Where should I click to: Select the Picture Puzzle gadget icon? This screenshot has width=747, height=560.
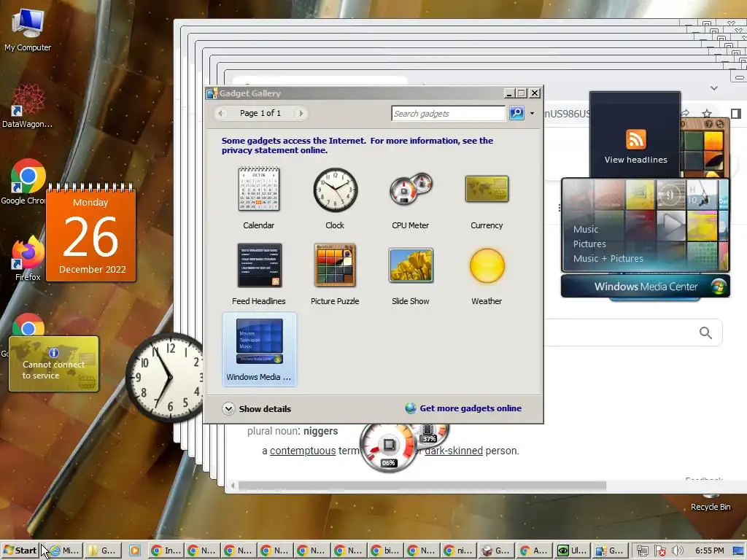tap(335, 265)
